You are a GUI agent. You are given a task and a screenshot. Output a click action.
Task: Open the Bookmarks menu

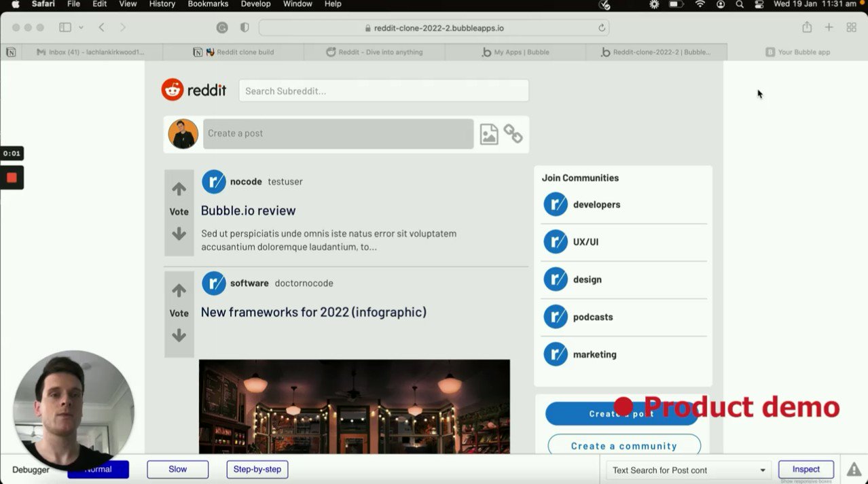click(208, 4)
